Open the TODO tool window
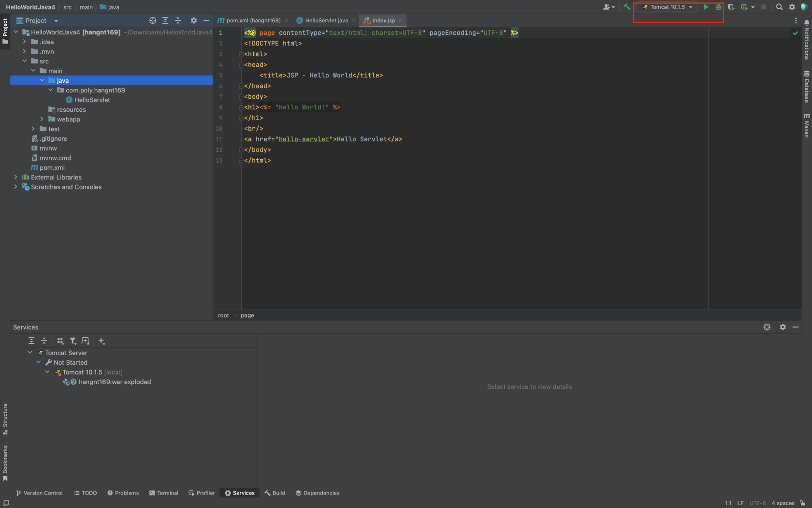The image size is (812, 508). tap(86, 493)
